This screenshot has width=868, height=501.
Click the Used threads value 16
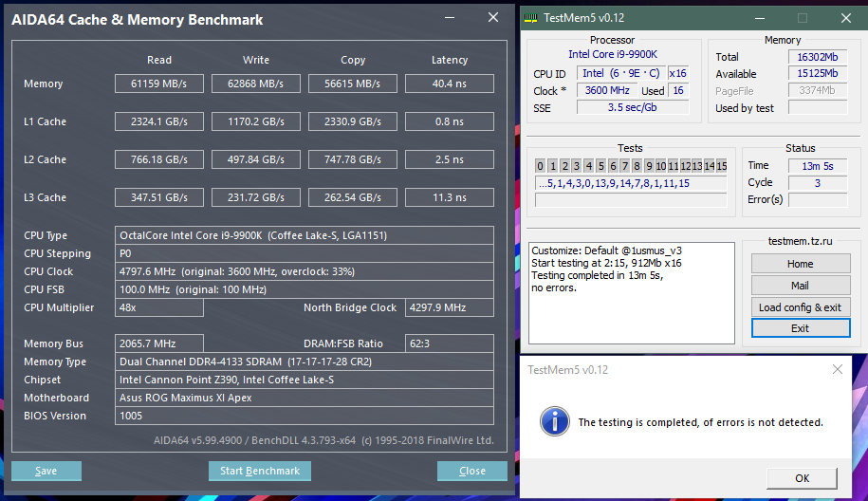click(x=678, y=90)
